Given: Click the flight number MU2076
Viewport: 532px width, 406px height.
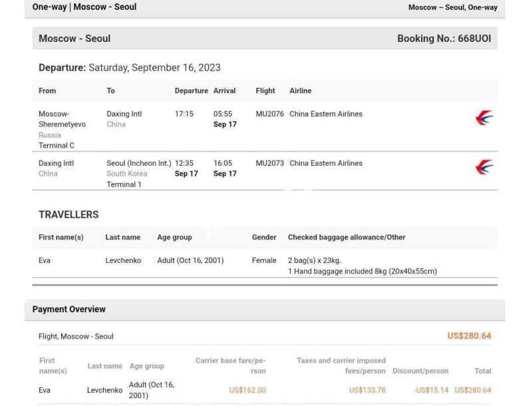Looking at the screenshot, I should (270, 114).
